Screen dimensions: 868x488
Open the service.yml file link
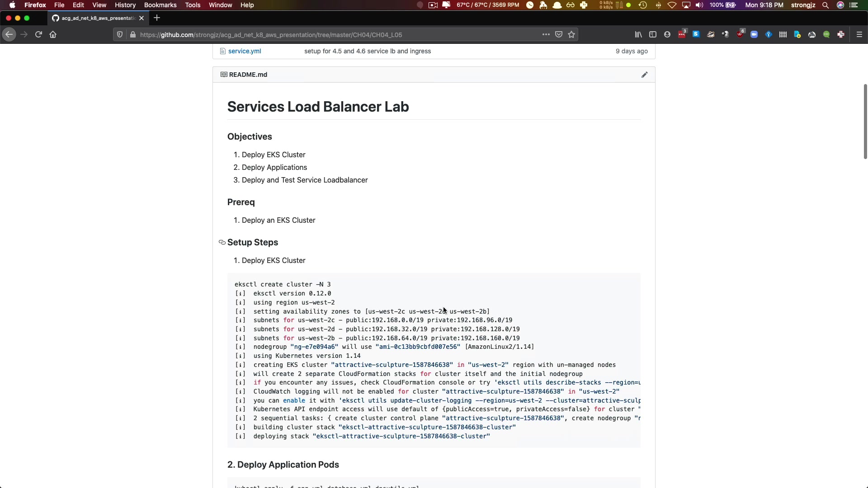click(244, 51)
